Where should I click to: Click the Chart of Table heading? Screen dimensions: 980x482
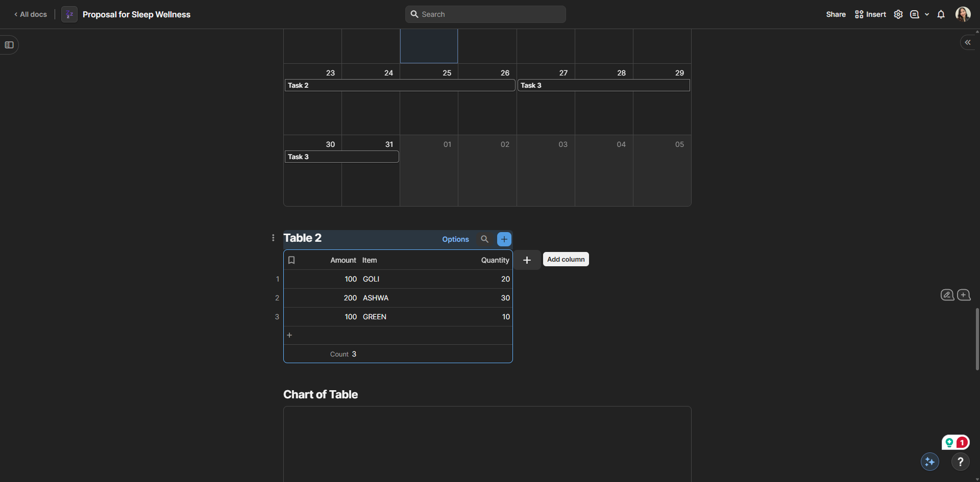[x=321, y=394]
